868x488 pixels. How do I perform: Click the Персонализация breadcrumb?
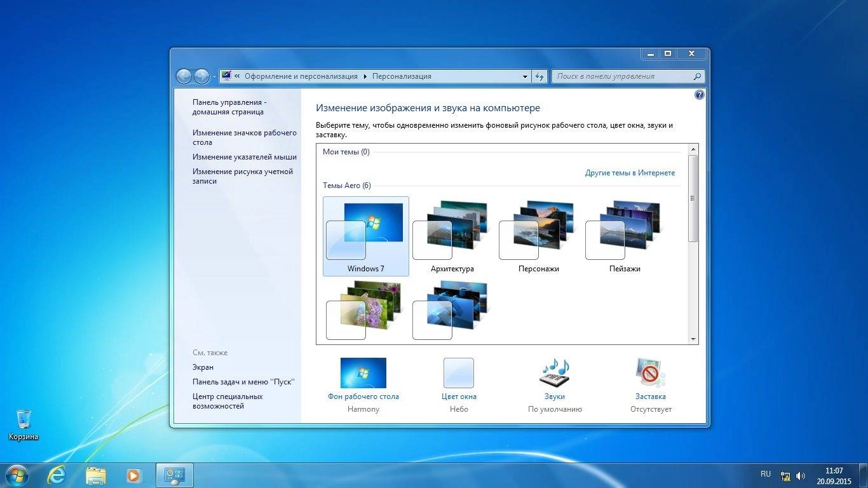[402, 76]
